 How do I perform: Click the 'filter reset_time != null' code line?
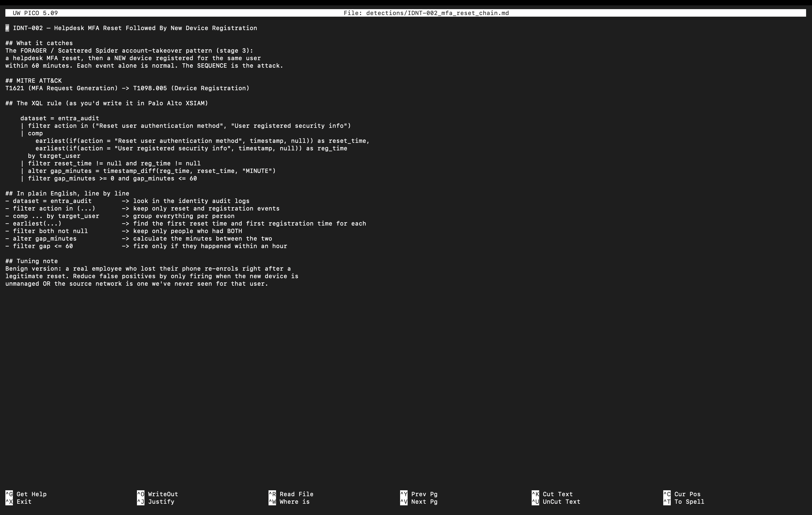111,163
